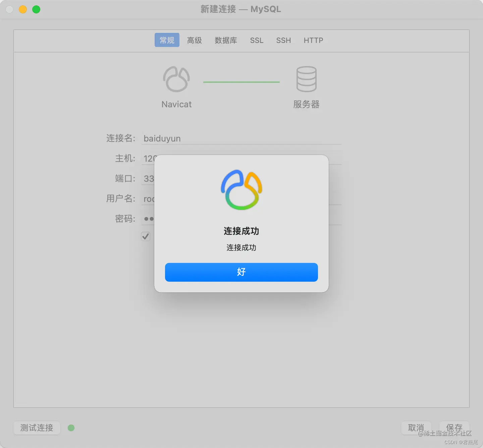
Task: Click the bold 连接成功 dialog title
Action: 241,231
